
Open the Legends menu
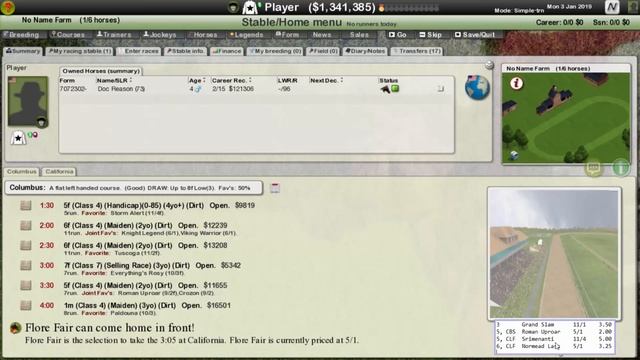pos(247,35)
